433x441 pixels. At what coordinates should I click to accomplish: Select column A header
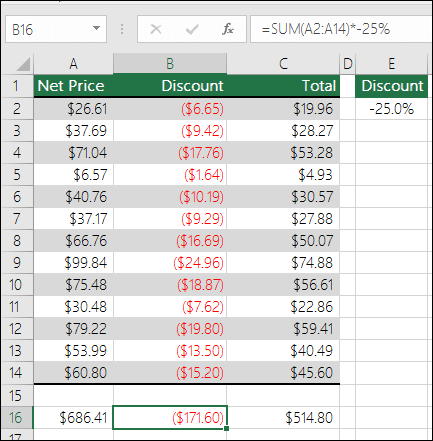click(73, 64)
